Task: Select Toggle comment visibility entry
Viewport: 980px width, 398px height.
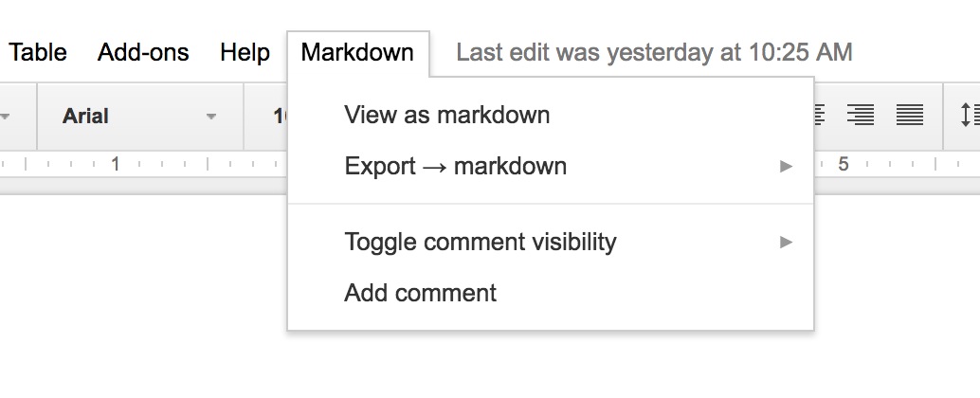Action: click(x=481, y=243)
